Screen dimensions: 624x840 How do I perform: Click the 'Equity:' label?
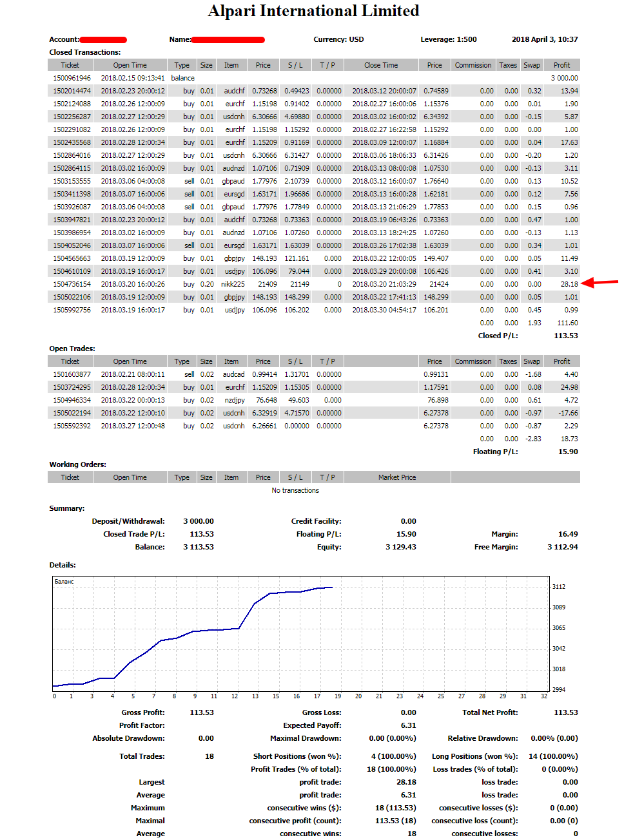(x=329, y=547)
